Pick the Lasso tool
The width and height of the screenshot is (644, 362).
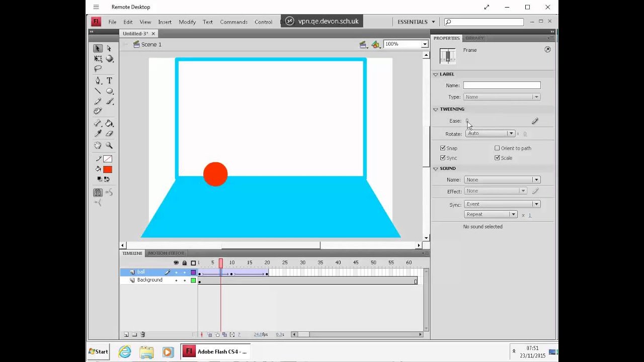98,69
